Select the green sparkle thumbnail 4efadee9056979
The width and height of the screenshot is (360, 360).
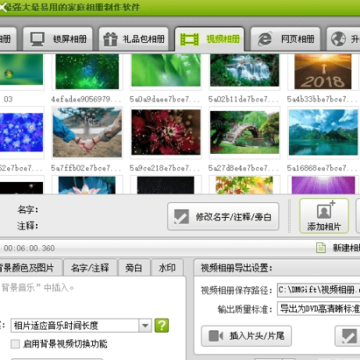(x=87, y=71)
